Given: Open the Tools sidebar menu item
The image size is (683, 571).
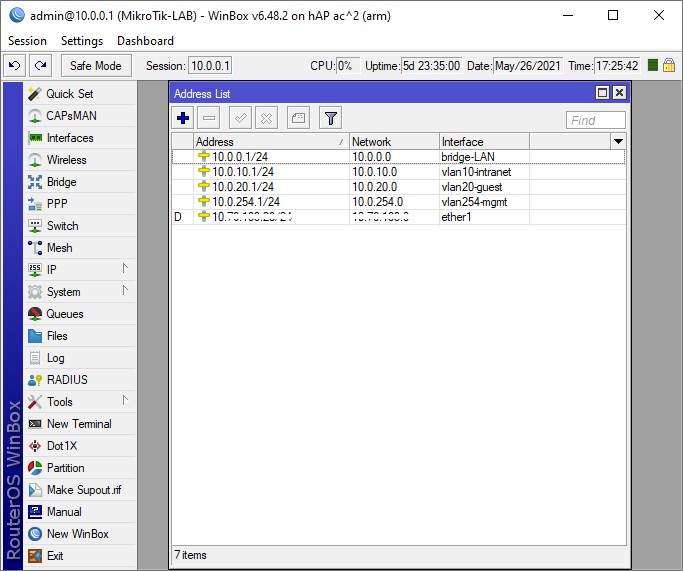Looking at the screenshot, I should [x=80, y=402].
